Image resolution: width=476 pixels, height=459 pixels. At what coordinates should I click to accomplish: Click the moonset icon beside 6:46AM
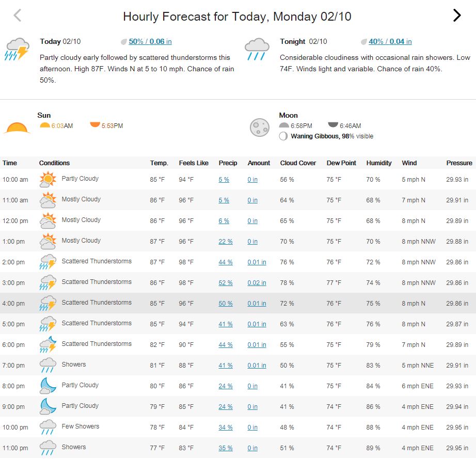[333, 125]
